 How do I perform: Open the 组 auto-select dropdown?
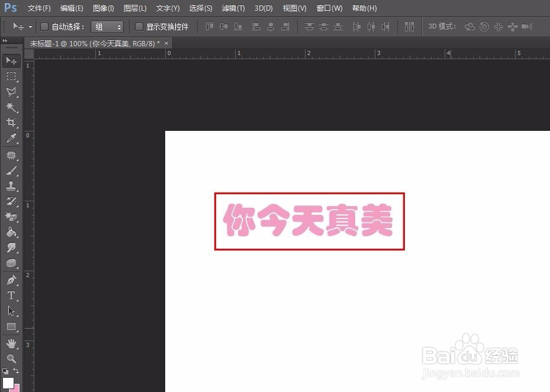pos(107,27)
